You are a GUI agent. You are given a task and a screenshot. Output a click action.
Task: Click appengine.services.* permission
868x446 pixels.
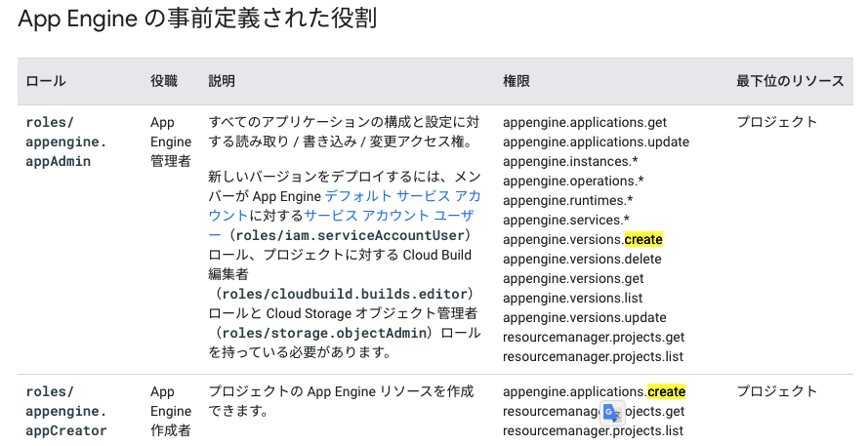pos(566,220)
